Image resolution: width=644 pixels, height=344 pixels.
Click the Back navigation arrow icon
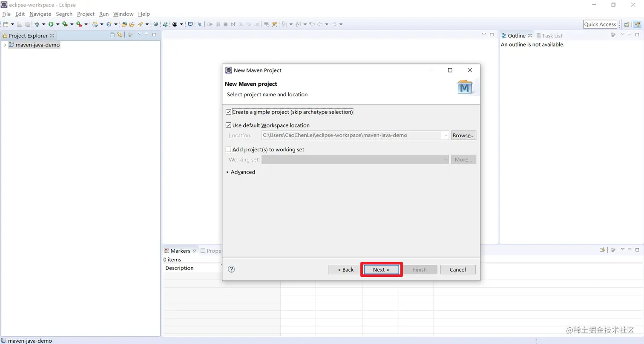[320, 24]
